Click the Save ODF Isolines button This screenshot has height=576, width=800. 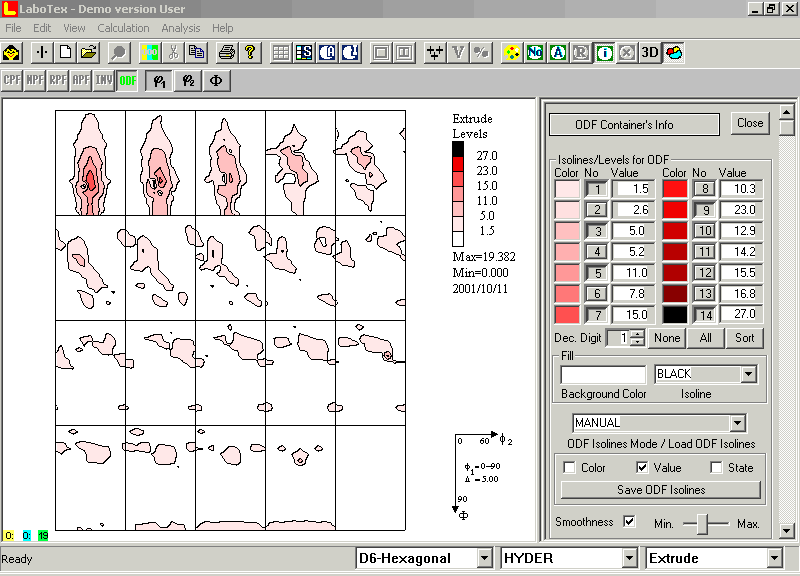(661, 490)
